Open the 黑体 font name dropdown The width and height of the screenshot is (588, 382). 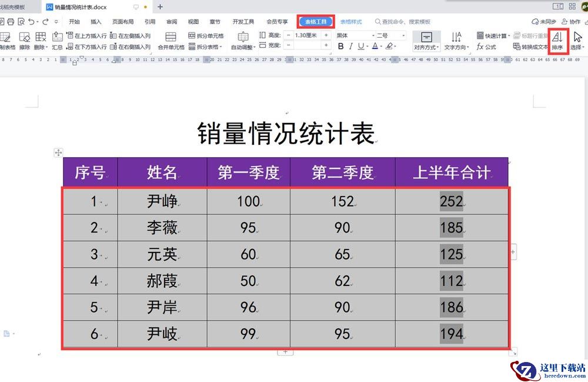coord(355,35)
